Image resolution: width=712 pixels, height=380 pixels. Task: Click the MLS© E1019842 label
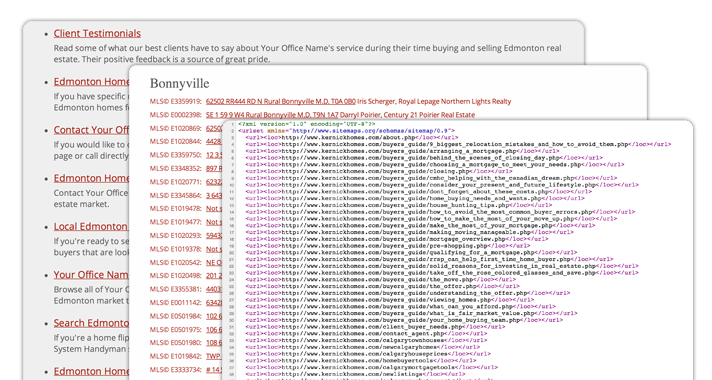click(176, 356)
